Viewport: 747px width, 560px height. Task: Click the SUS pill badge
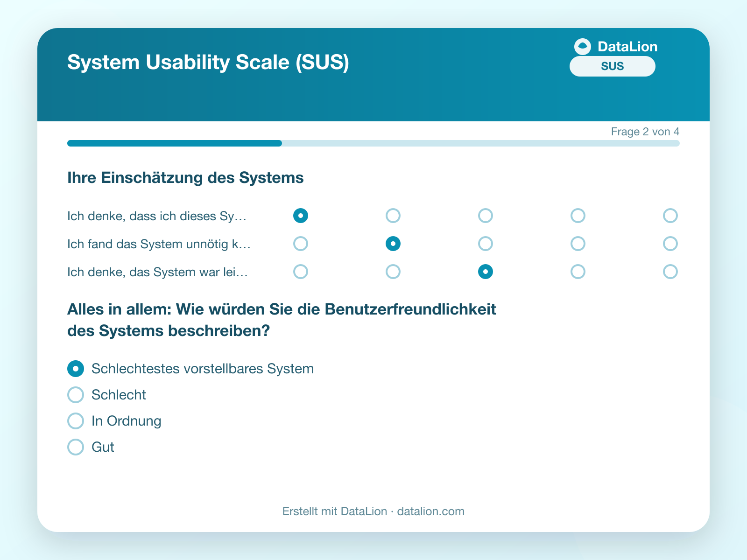(x=613, y=66)
